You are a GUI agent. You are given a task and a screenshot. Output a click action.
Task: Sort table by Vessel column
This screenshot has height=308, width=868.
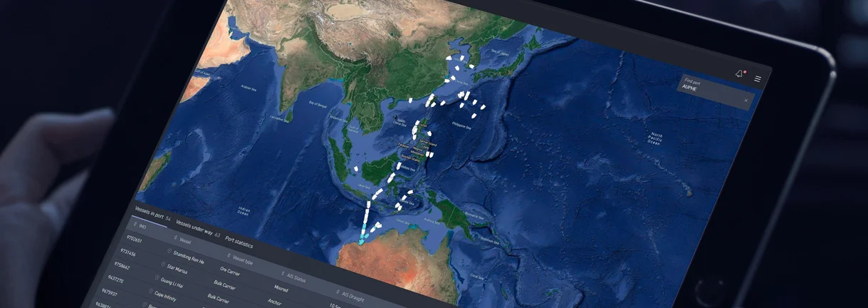point(183,240)
